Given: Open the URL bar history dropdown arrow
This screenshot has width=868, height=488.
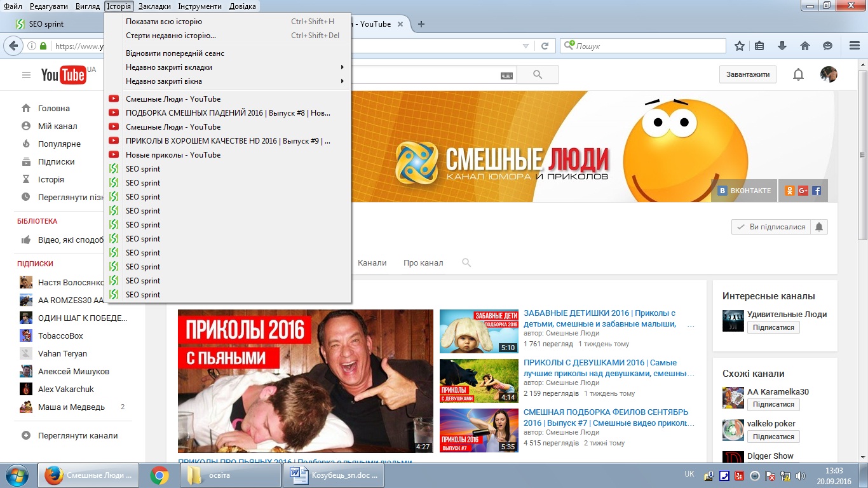Looking at the screenshot, I should [x=526, y=46].
